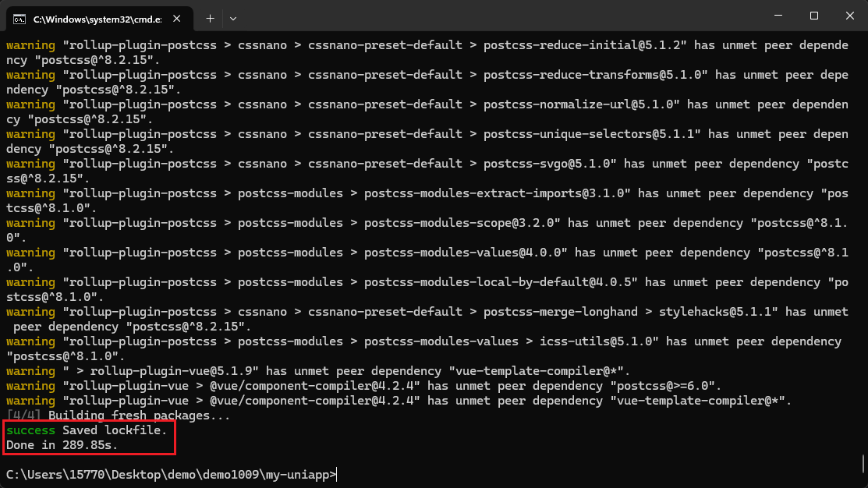Click the green "success" text
The image size is (868, 488).
[30, 430]
